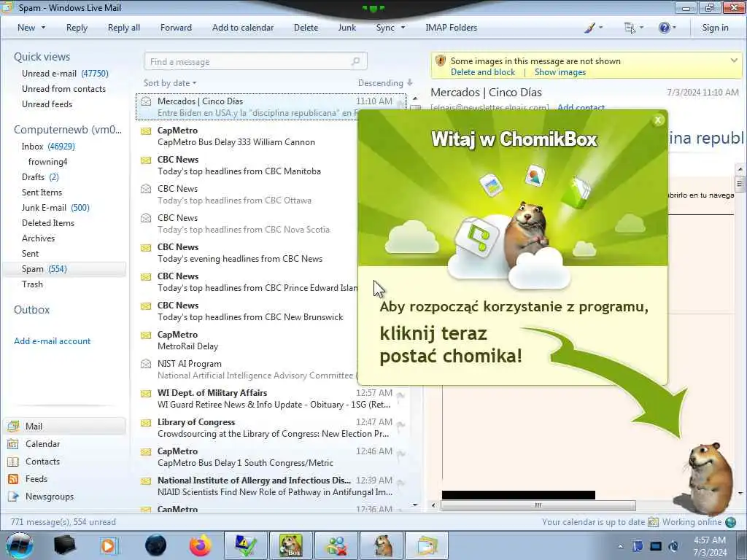
Task: Open the colorizer dropdown arrow
Action: [x=600, y=28]
